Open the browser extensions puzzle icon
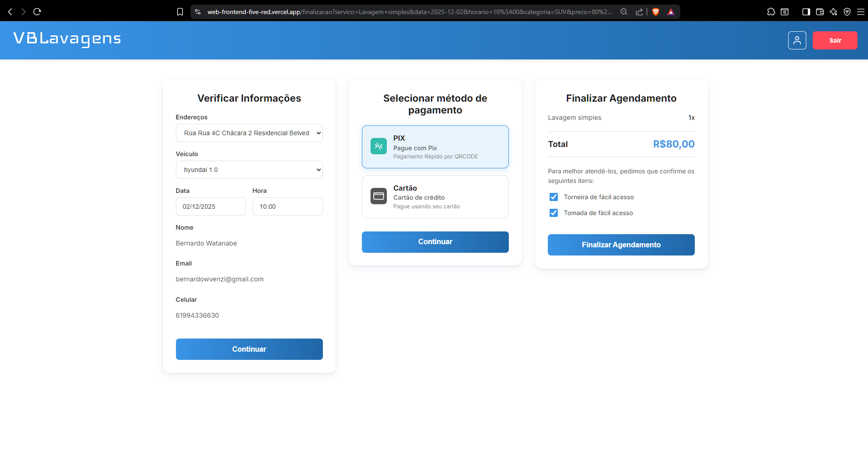Image resolution: width=868 pixels, height=452 pixels. pos(770,11)
